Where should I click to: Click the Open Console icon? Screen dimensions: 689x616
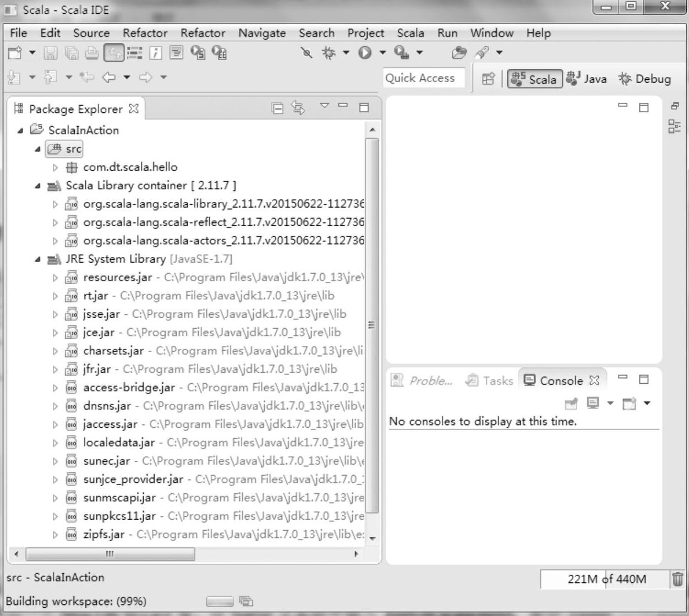tap(629, 404)
